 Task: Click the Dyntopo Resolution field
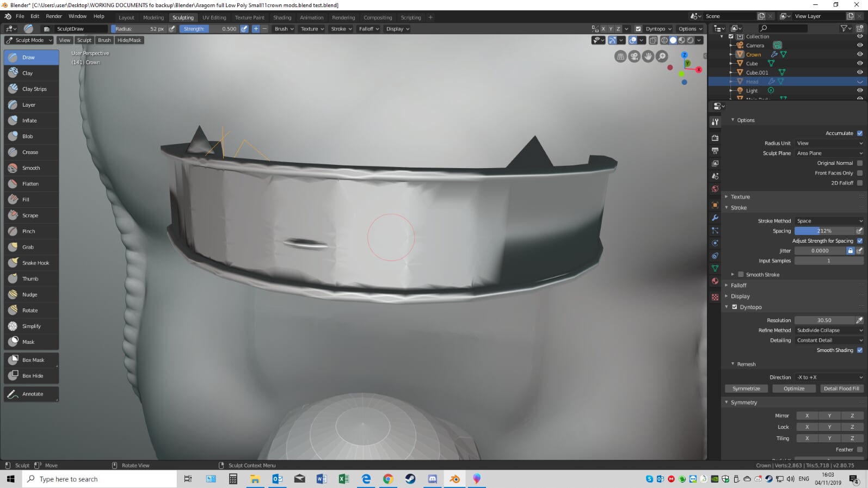pyautogui.click(x=824, y=320)
